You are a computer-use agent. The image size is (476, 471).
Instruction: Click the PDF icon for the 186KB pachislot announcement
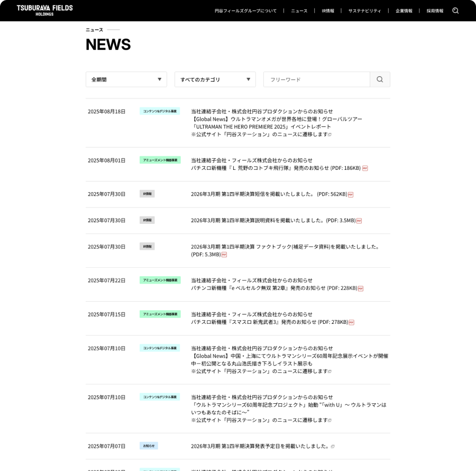click(x=365, y=168)
